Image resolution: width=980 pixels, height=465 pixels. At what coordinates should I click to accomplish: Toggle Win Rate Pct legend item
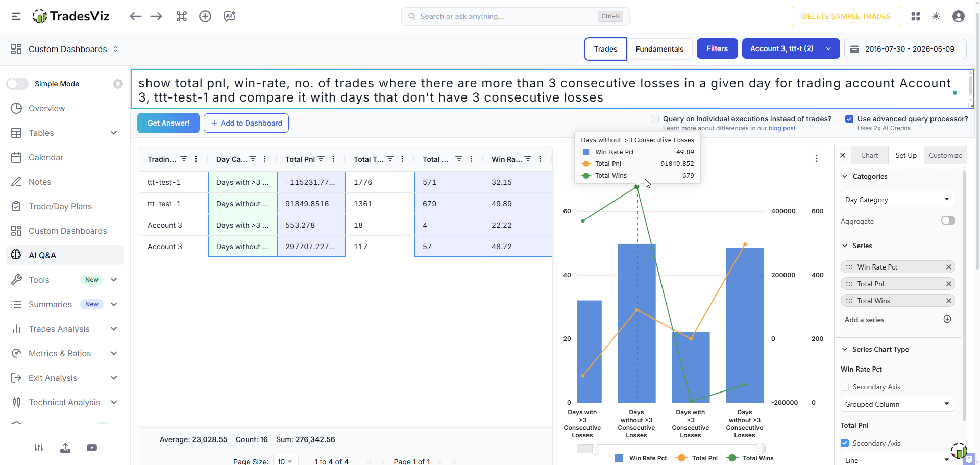[641, 458]
